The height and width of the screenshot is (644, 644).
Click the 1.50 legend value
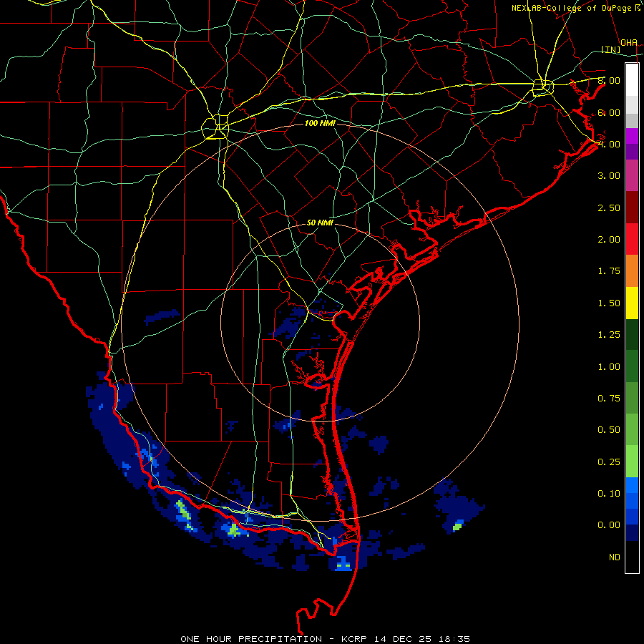(609, 303)
